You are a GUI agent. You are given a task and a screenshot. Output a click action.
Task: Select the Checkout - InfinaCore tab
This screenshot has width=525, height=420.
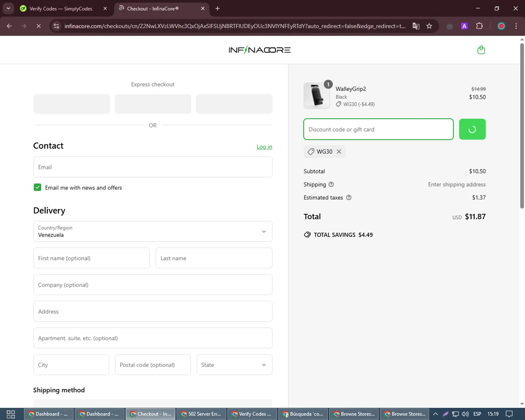153,8
